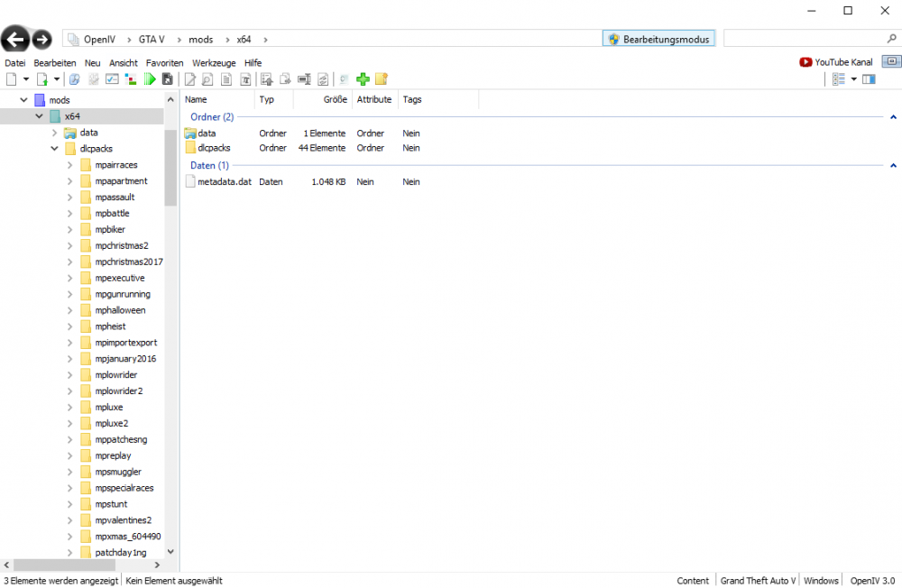Toggle the small window view icon top right
The height and width of the screenshot is (588, 902).
point(890,60)
